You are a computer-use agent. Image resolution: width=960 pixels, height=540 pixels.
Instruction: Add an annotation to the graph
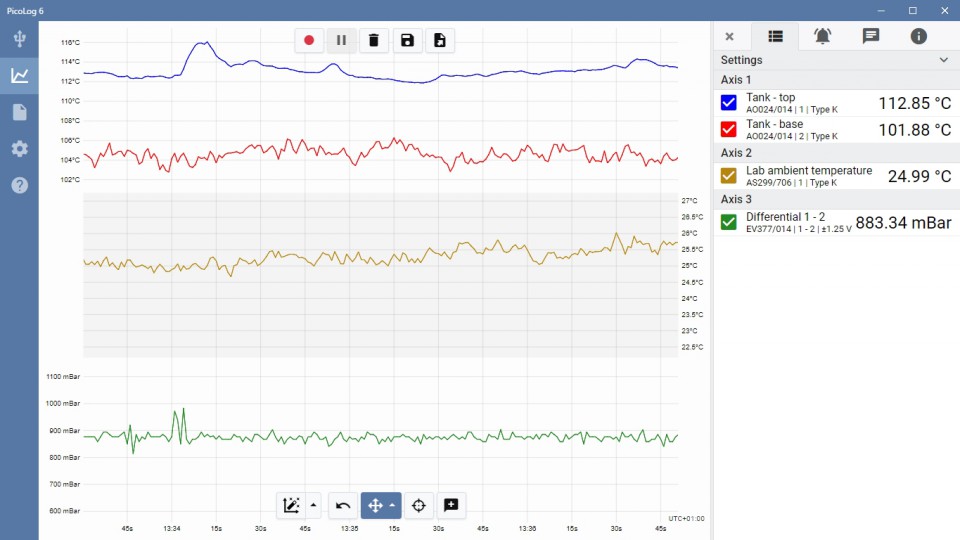(x=451, y=505)
